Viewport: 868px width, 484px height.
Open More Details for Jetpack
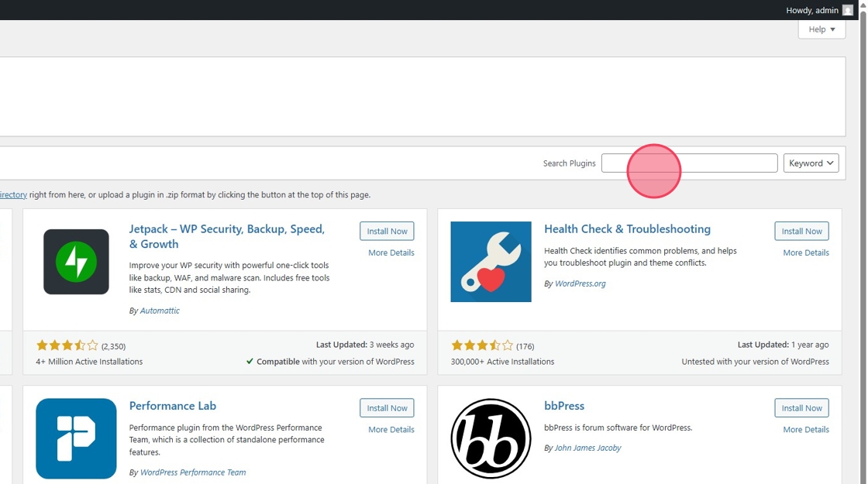pyautogui.click(x=391, y=253)
